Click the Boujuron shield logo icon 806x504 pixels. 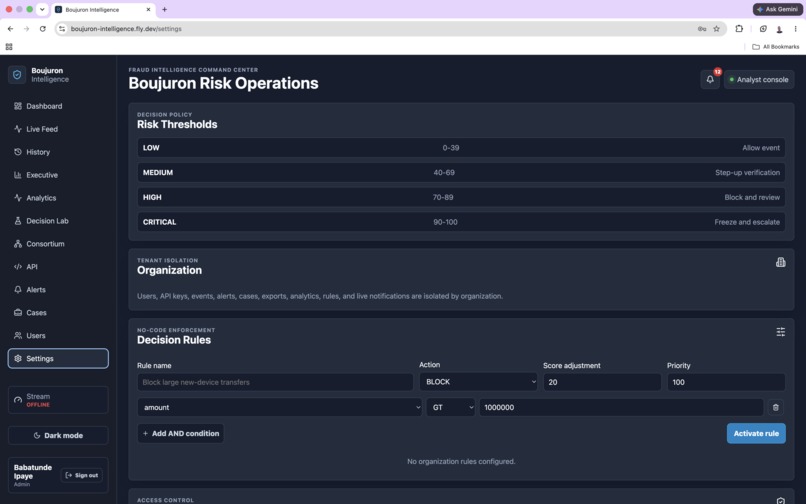pos(17,75)
